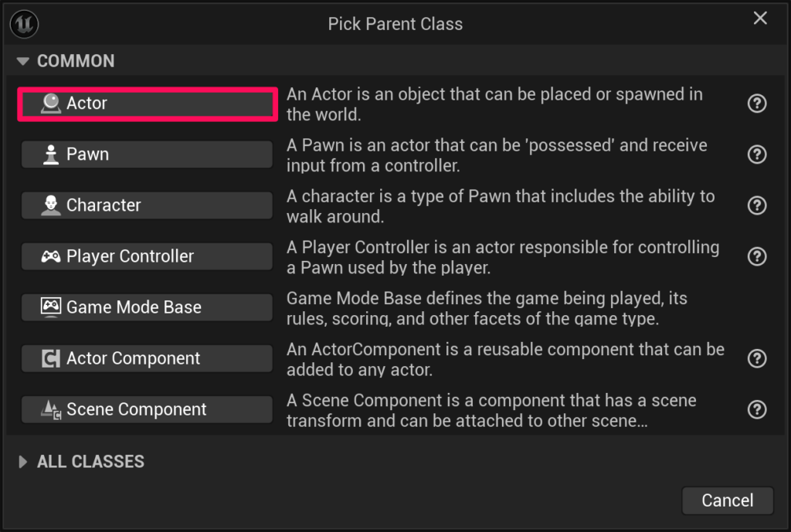The image size is (791, 532).
Task: Pick the Character parent class
Action: click(x=147, y=205)
